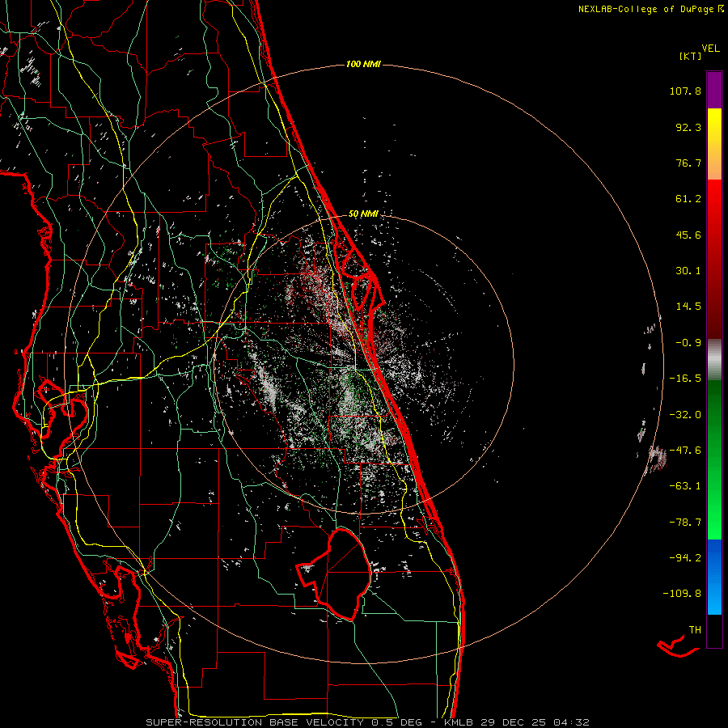Click the gray segment of velocity scale
Viewport: 728px width, 728px height.
pyautogui.click(x=714, y=358)
